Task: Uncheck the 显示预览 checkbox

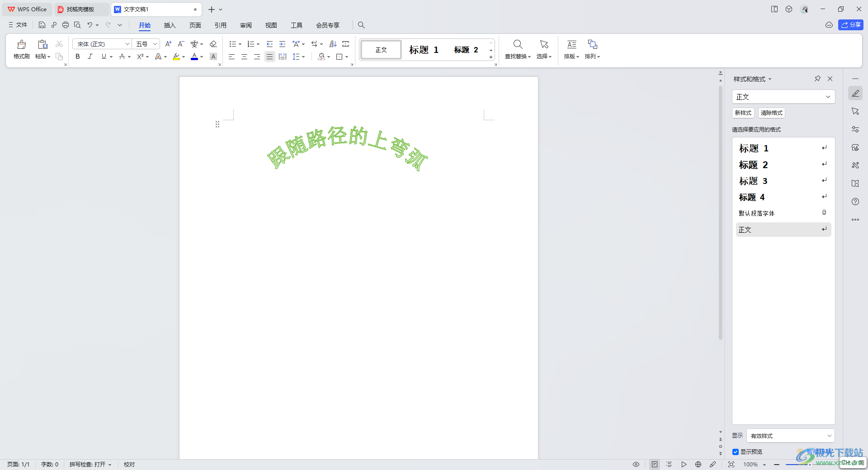Action: point(736,452)
